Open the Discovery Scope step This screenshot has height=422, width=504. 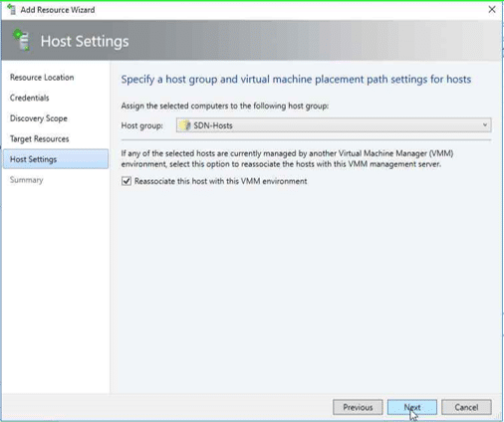39,118
